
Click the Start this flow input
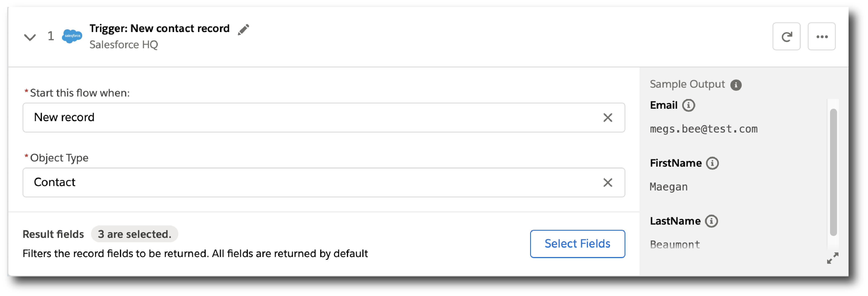tap(323, 117)
